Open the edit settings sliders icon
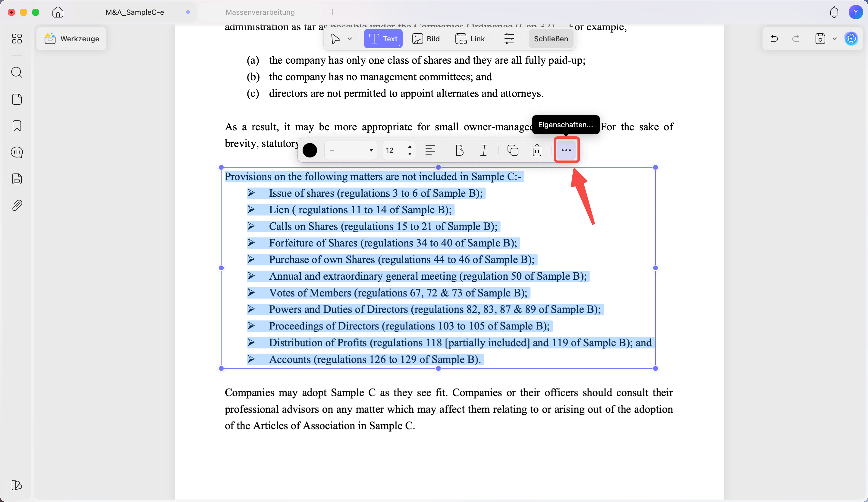Image resolution: width=868 pixels, height=502 pixels. point(509,39)
